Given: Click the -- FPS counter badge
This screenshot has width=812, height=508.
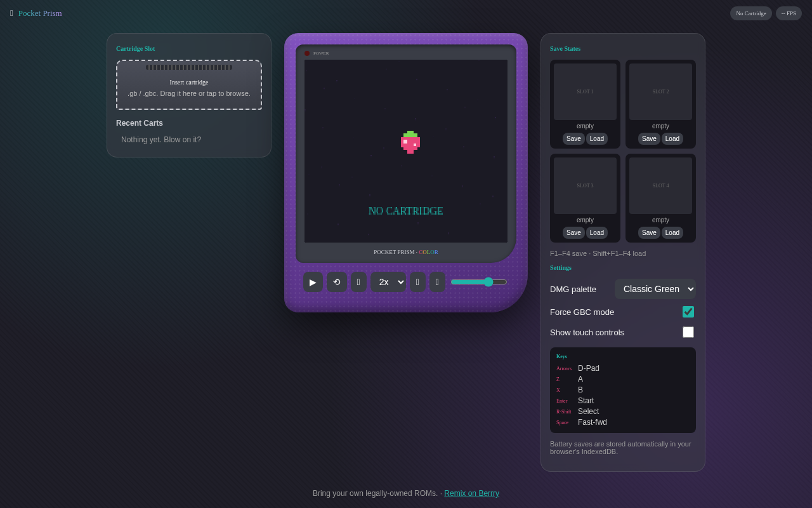Looking at the screenshot, I should tap(789, 13).
